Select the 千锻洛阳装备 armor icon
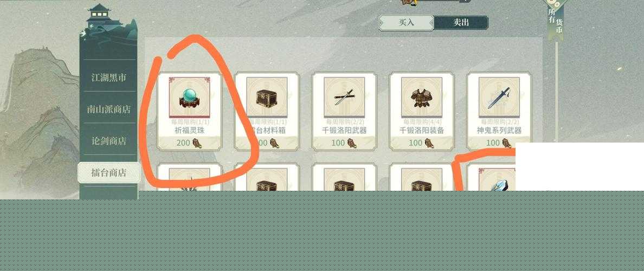The width and height of the screenshot is (644, 271). [x=422, y=98]
